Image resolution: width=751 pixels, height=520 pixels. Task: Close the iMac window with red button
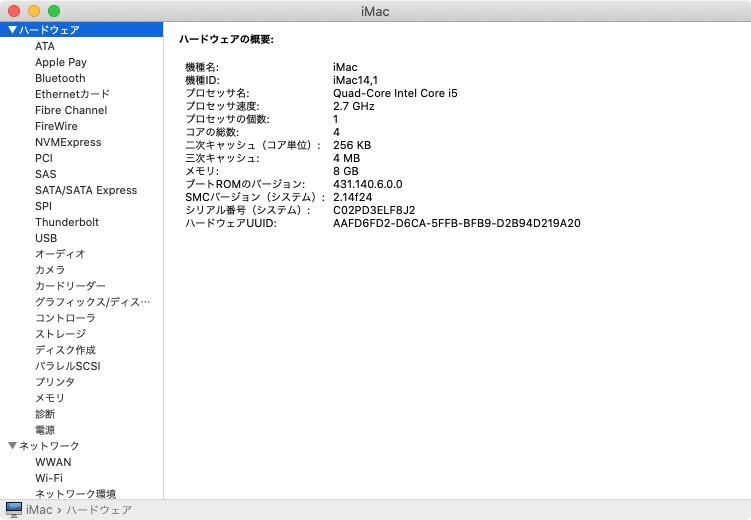click(x=14, y=11)
